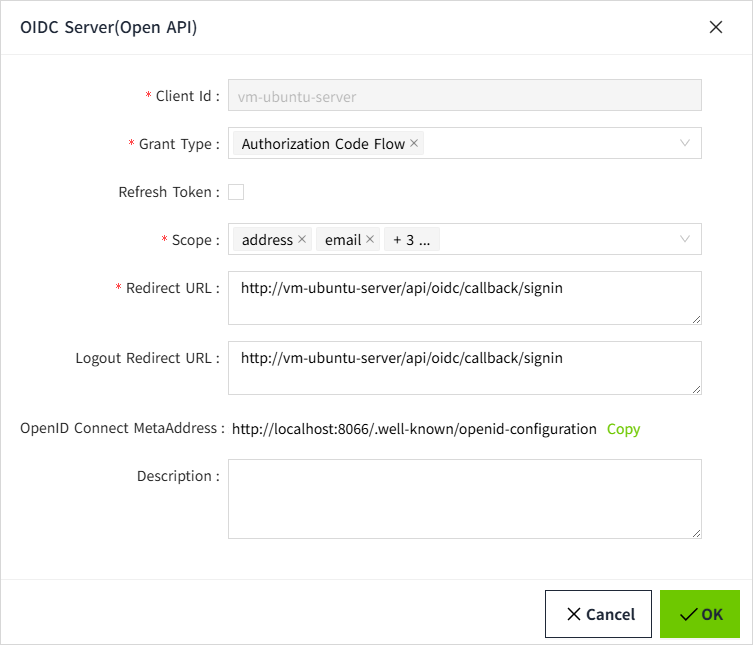The width and height of the screenshot is (753, 645).
Task: Expand the Grant Type dropdown arrow
Action: click(x=685, y=143)
